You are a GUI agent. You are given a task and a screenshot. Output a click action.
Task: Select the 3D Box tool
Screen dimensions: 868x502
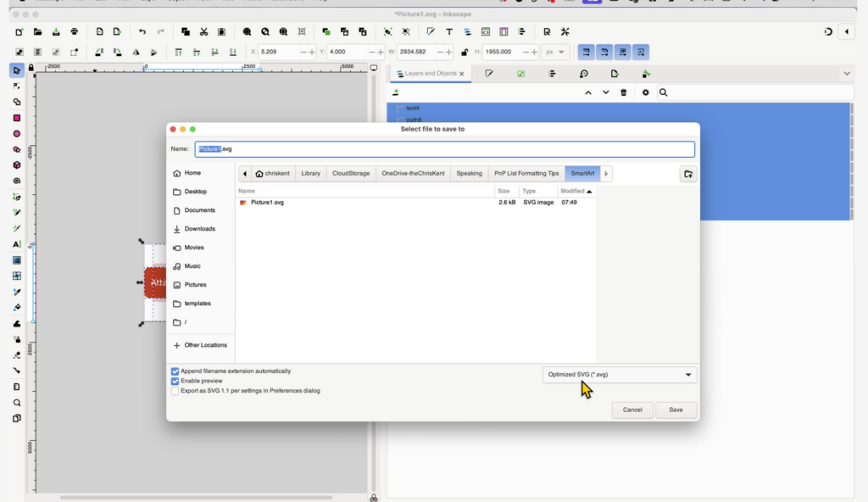(x=16, y=165)
